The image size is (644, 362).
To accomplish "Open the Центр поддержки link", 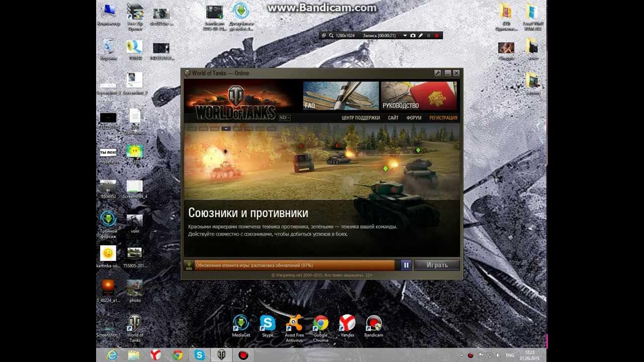I will 361,118.
